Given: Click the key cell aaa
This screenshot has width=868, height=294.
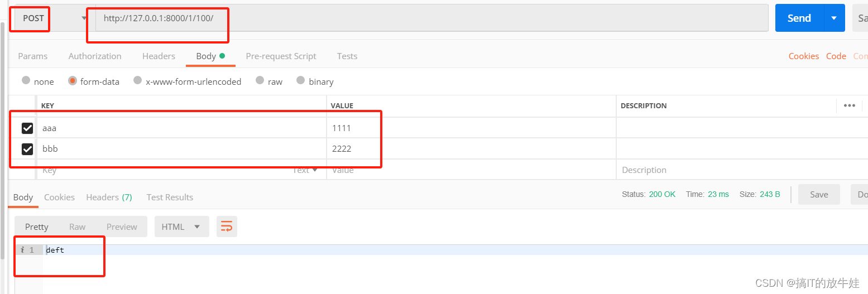Looking at the screenshot, I should coord(181,128).
